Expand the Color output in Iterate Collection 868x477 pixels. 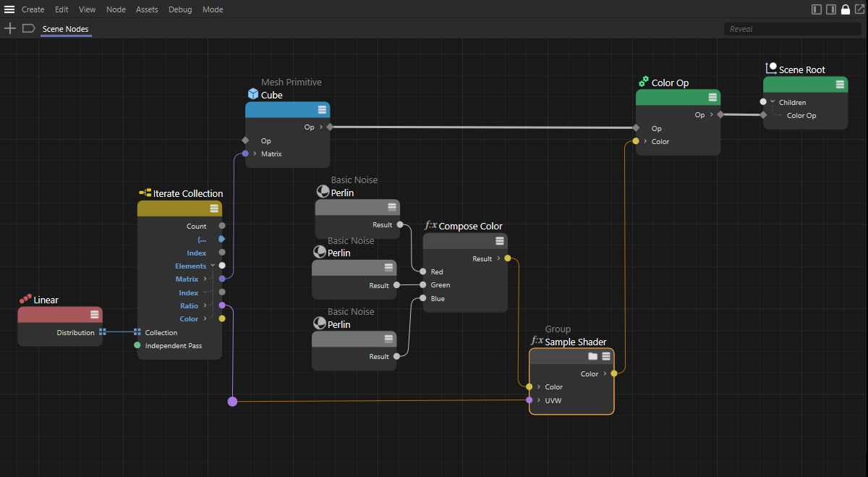coord(205,318)
